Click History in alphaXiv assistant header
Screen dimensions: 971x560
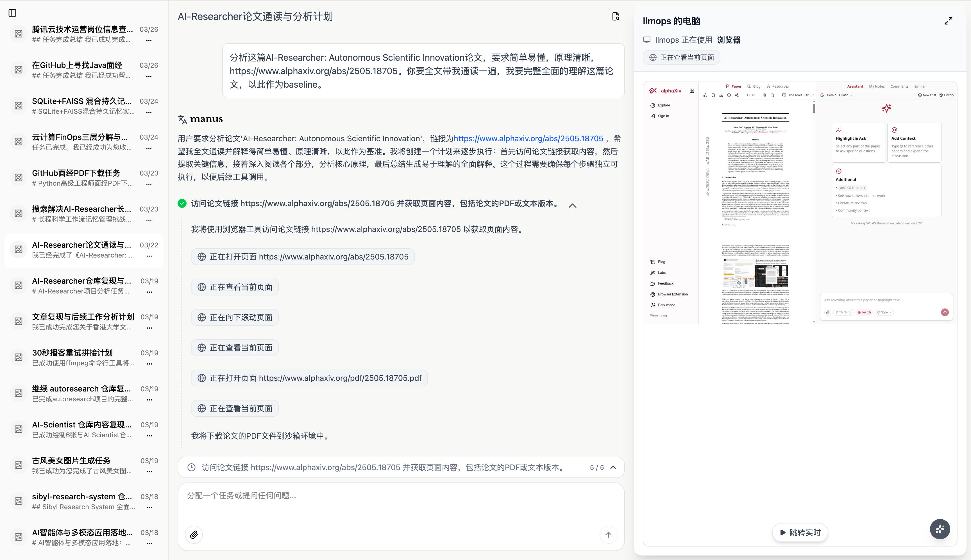pyautogui.click(x=946, y=95)
